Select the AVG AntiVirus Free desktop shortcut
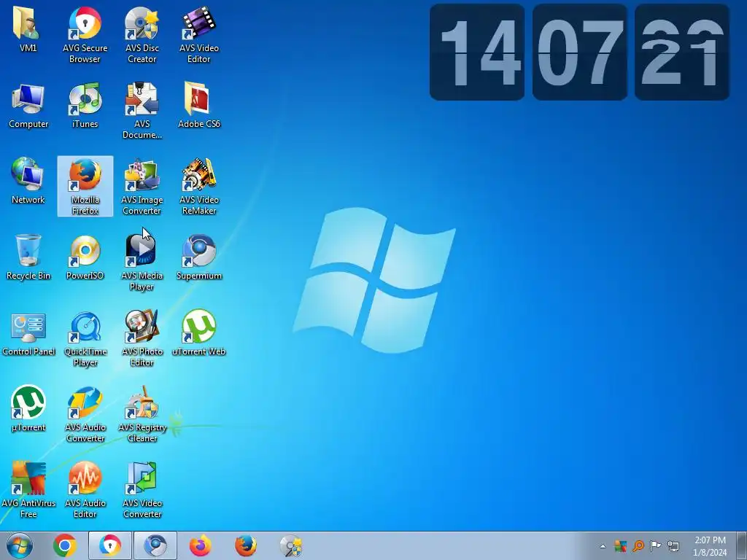 (x=28, y=489)
